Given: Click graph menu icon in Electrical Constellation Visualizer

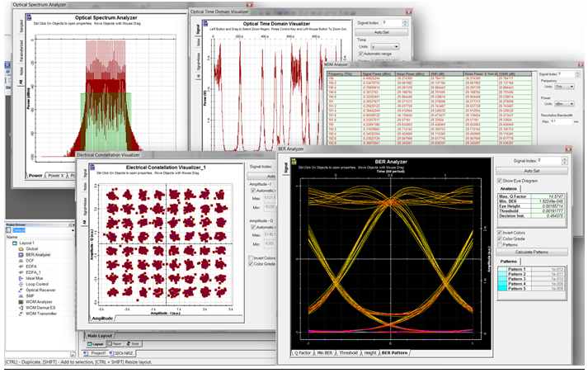Looking at the screenshot, I should (92, 167).
